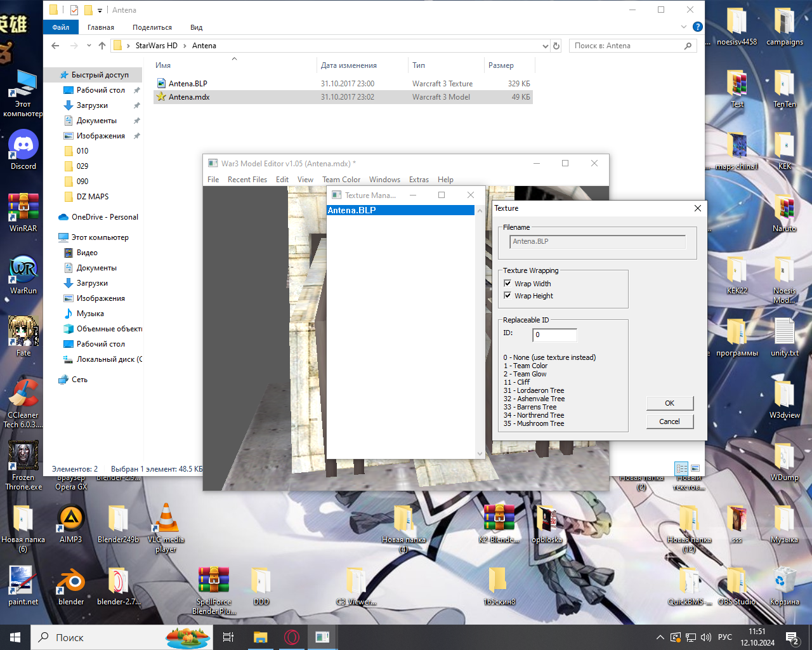Open the Recent Files menu
This screenshot has height=650, width=812.
pyautogui.click(x=247, y=180)
